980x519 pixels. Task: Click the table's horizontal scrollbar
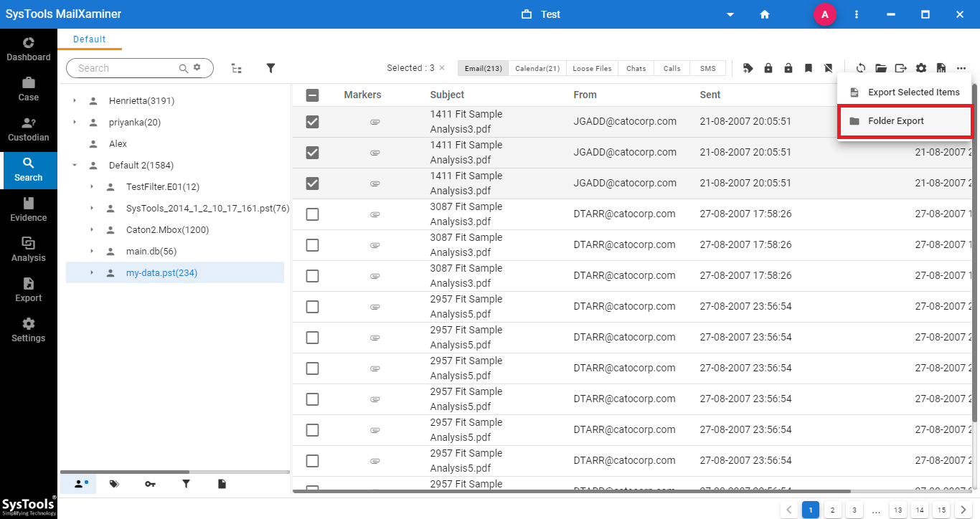[573, 492]
